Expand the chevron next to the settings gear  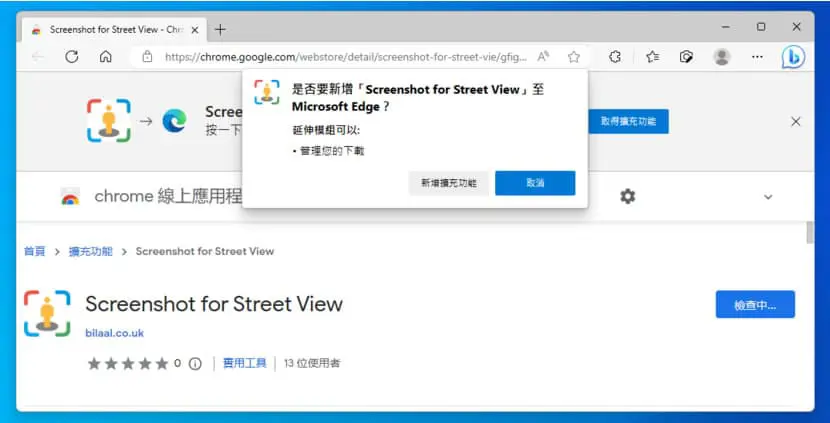tap(768, 197)
